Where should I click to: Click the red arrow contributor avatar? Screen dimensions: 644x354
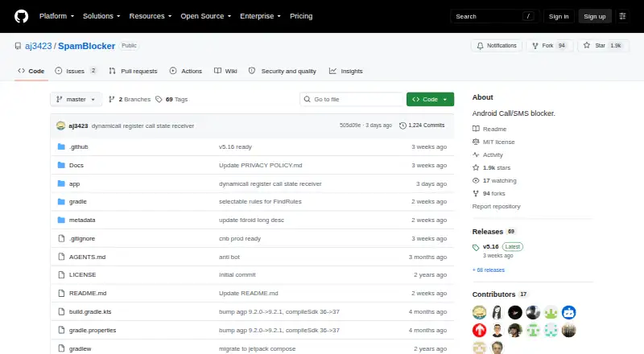[479, 330]
